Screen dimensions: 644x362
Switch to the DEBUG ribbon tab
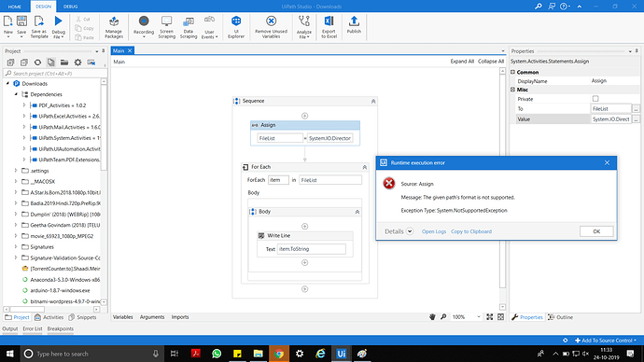pyautogui.click(x=71, y=7)
